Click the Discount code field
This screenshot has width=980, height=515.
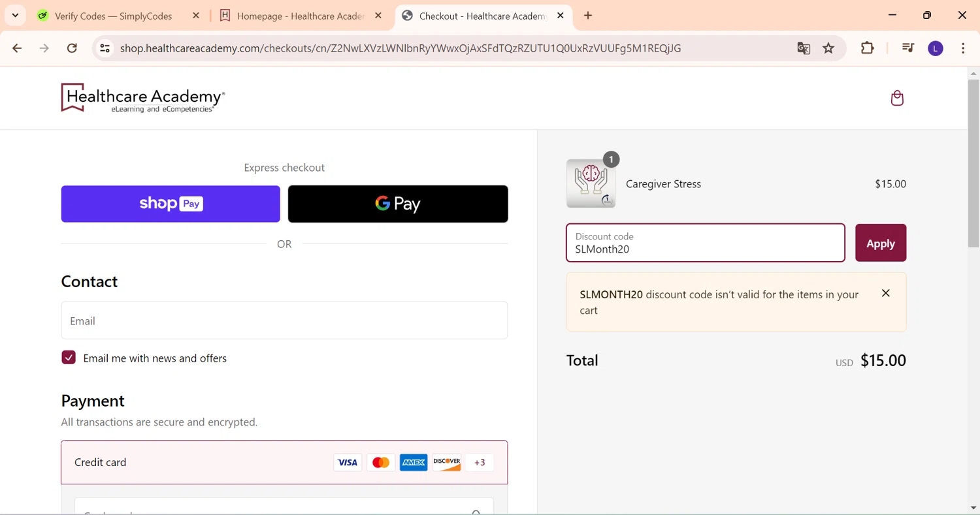pyautogui.click(x=706, y=243)
